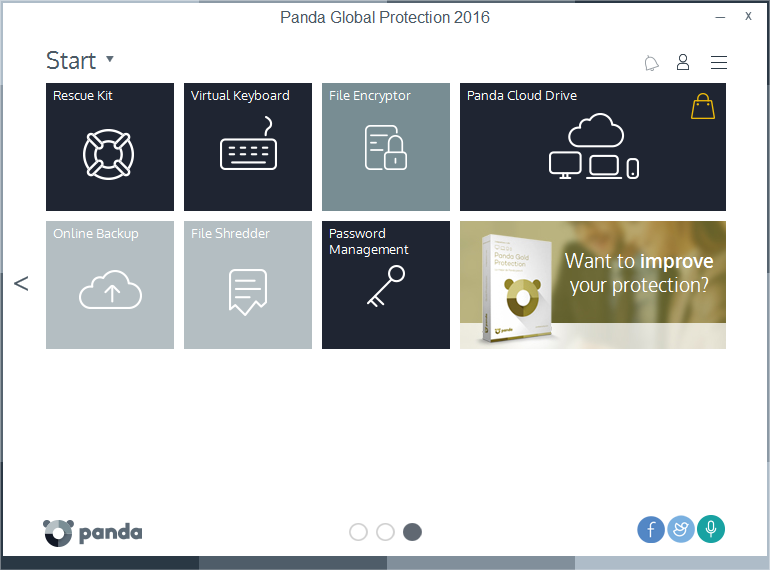Select the third filled page dot
Image resolution: width=770 pixels, height=570 pixels.
[412, 532]
